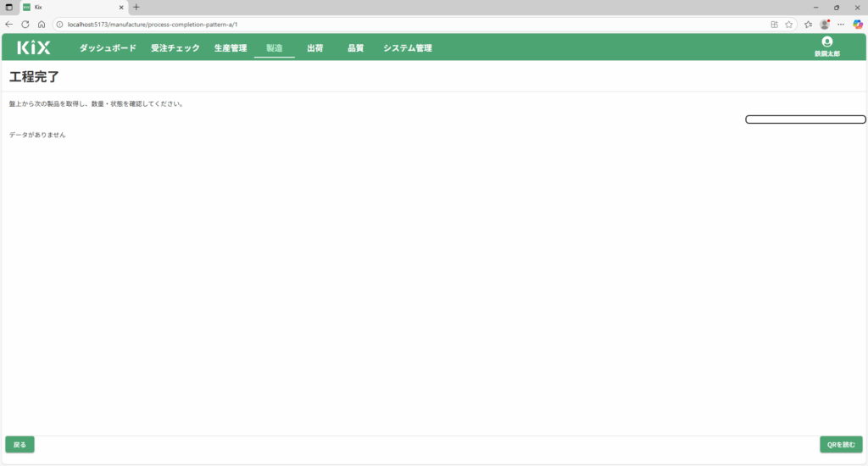
Task: Open the tab actions menu
Action: point(9,7)
